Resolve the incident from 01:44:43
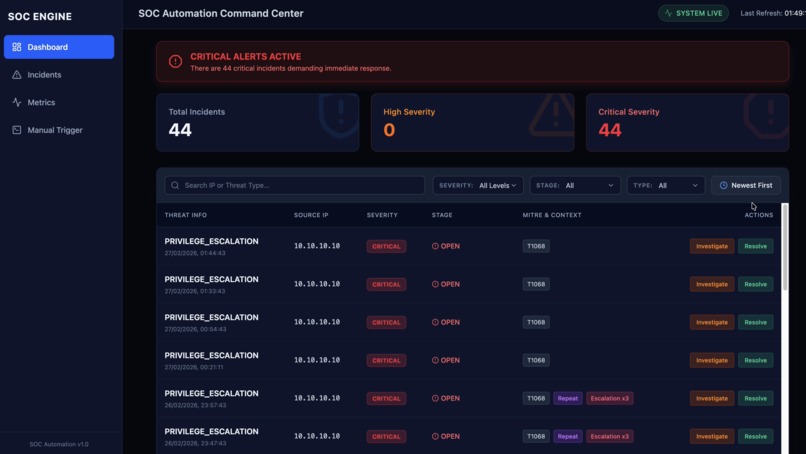 756,246
